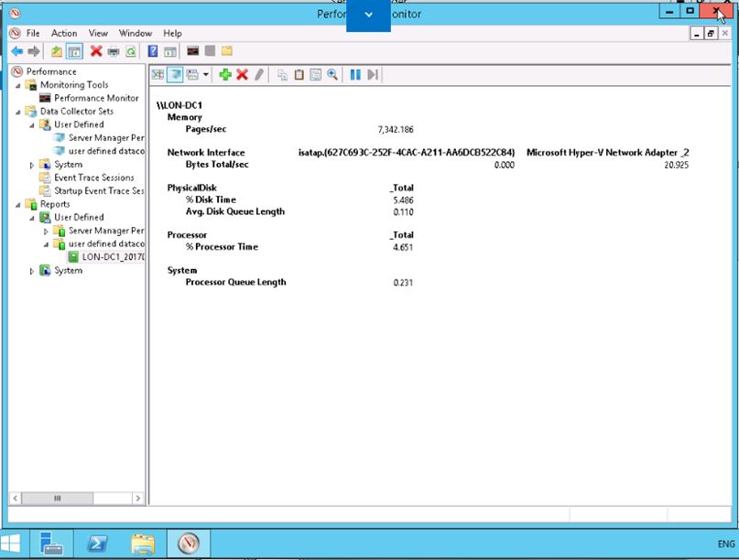Screen dimensions: 739x560
Task: Click the View Log Data toolbar icon
Action: click(x=175, y=75)
